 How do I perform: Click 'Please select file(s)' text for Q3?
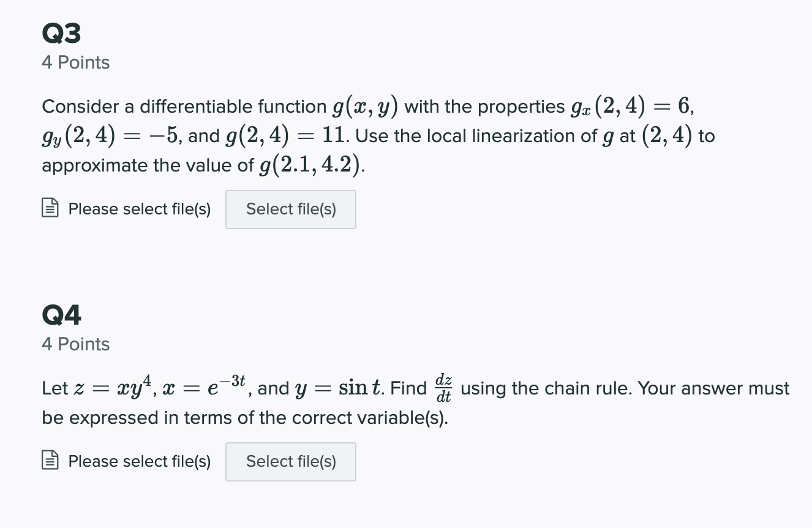tap(139, 209)
